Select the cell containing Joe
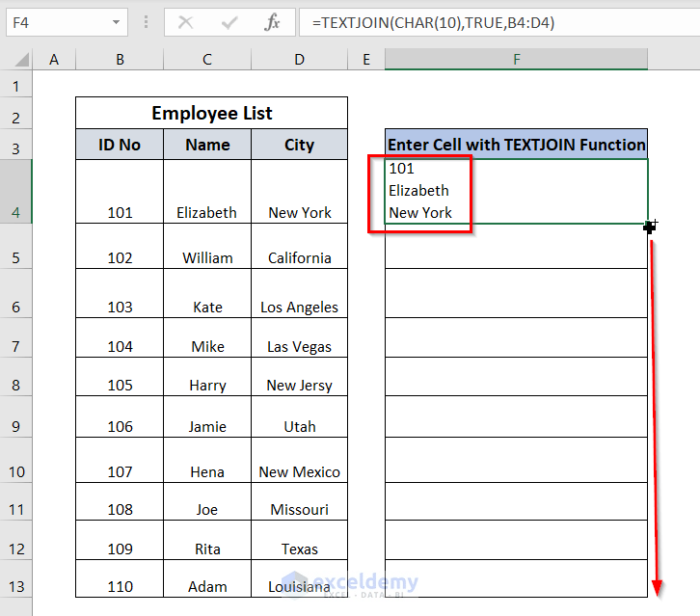Image resolution: width=700 pixels, height=616 pixels. 207,501
